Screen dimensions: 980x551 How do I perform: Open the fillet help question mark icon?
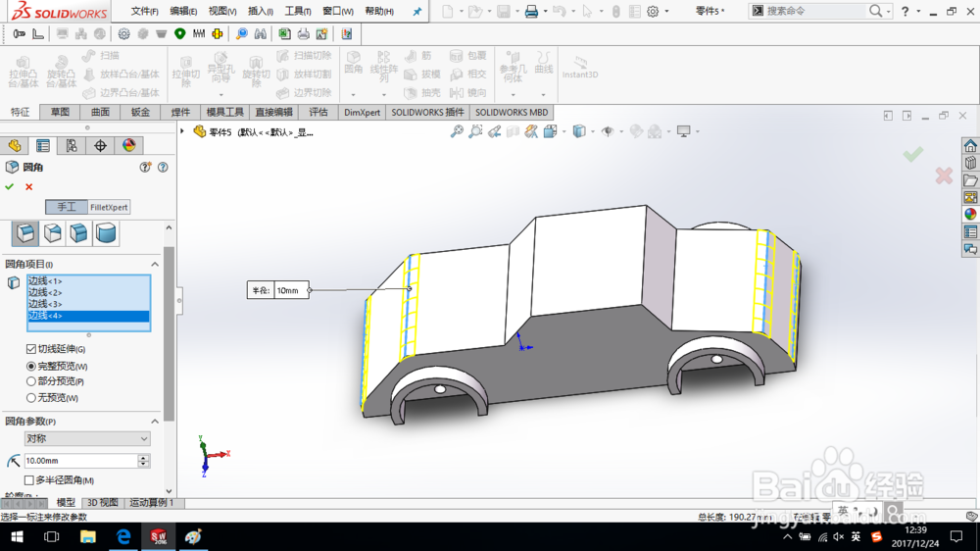pyautogui.click(x=163, y=167)
